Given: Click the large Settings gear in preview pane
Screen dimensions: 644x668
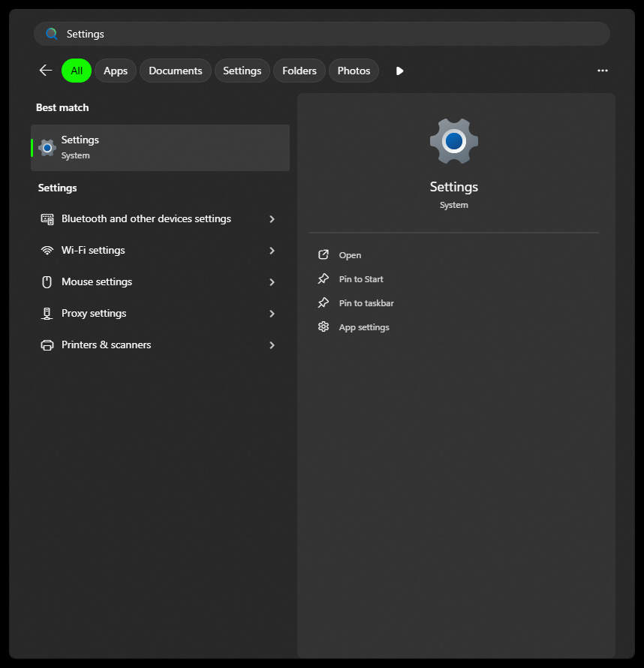Looking at the screenshot, I should pos(453,141).
